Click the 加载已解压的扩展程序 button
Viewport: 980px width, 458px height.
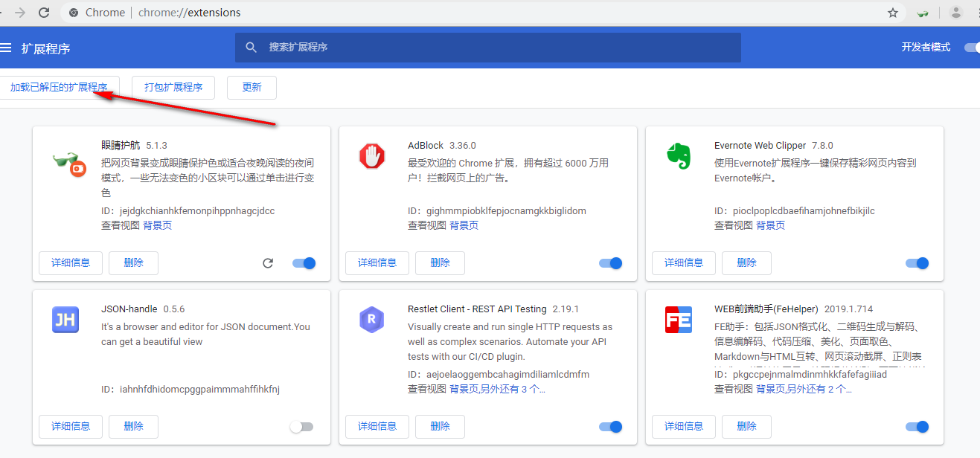pyautogui.click(x=60, y=87)
